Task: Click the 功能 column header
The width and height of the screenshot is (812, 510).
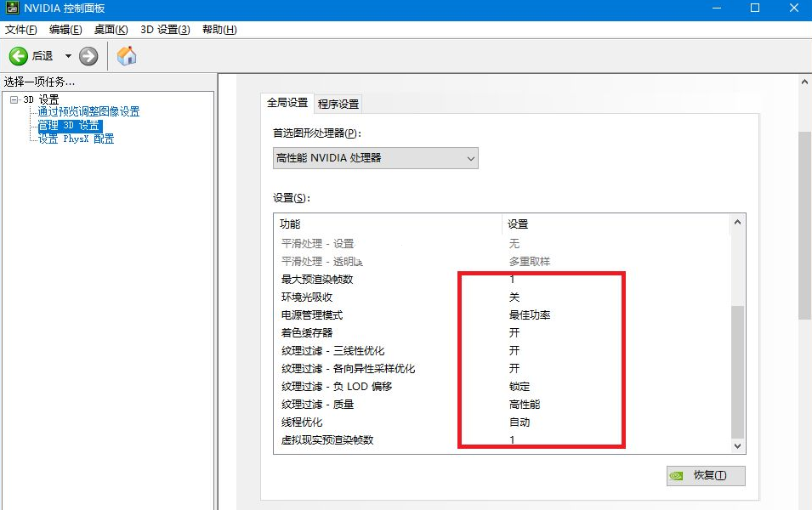Action: pyautogui.click(x=388, y=224)
